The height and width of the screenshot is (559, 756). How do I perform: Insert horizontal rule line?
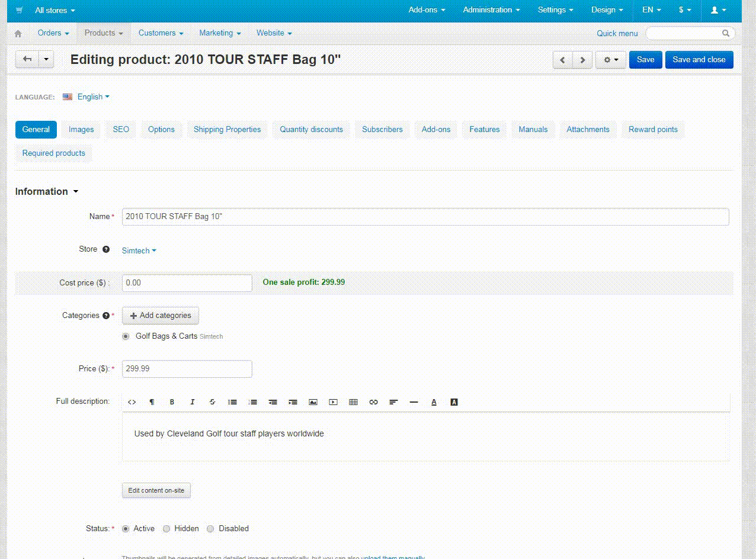(x=414, y=402)
